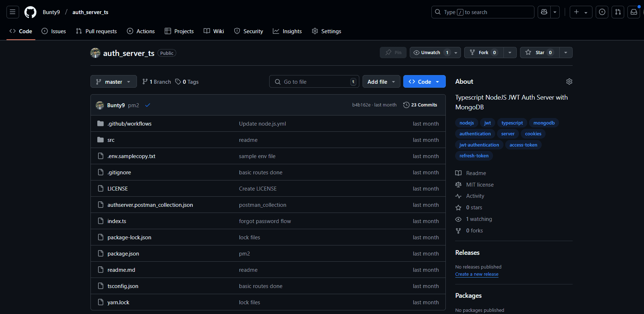This screenshot has width=644, height=314.
Task: Switch to the Insights tab
Action: click(287, 31)
